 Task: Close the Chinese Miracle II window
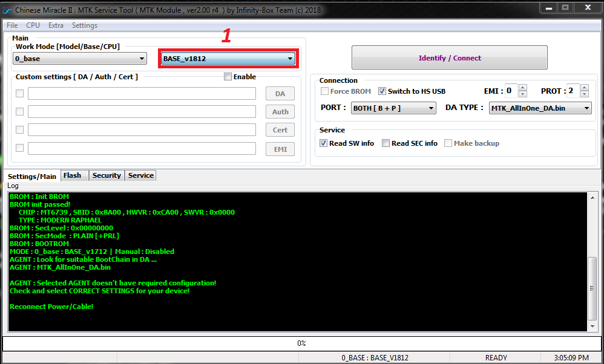pos(588,7)
